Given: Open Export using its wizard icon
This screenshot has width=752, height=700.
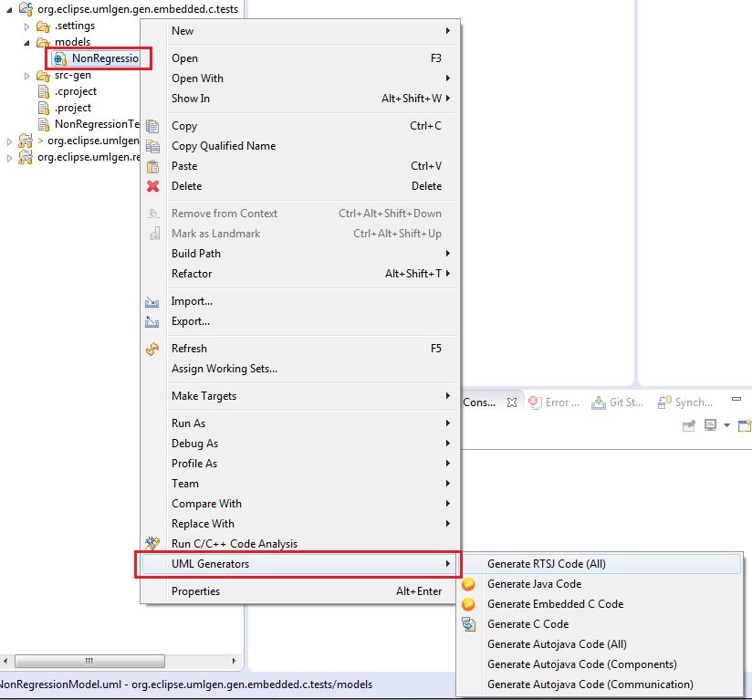Looking at the screenshot, I should (x=154, y=321).
